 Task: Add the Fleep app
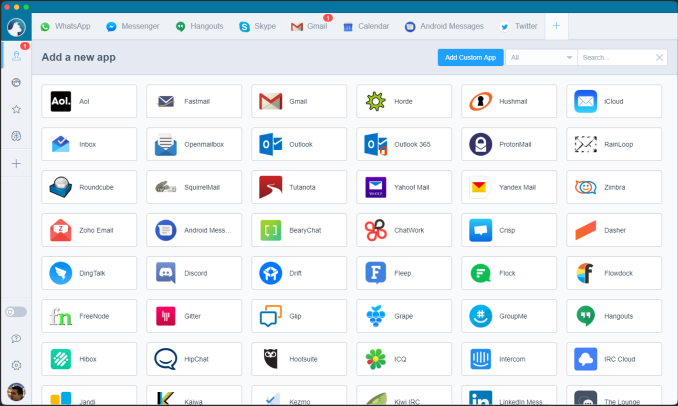point(404,273)
